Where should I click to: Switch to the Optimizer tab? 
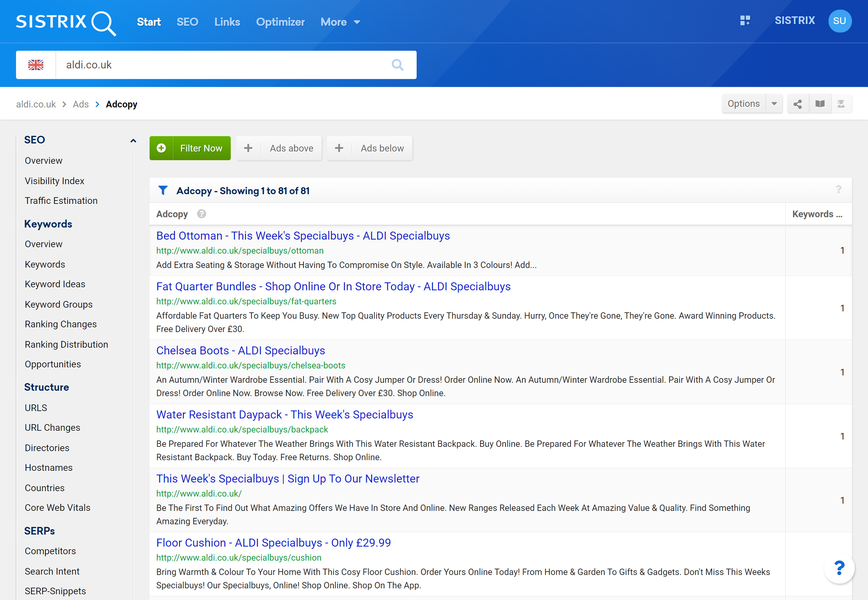tap(280, 22)
